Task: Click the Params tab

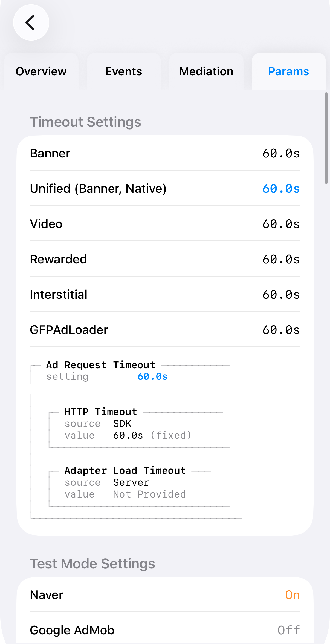Action: [x=288, y=71]
